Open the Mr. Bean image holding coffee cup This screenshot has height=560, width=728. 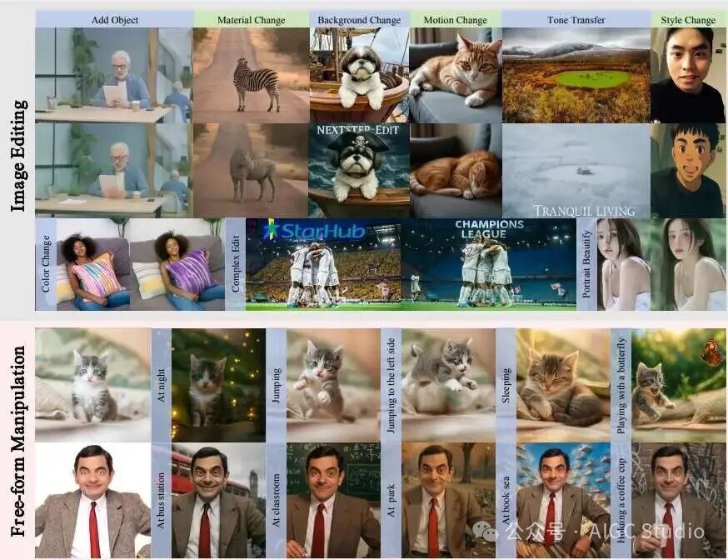pos(679,500)
